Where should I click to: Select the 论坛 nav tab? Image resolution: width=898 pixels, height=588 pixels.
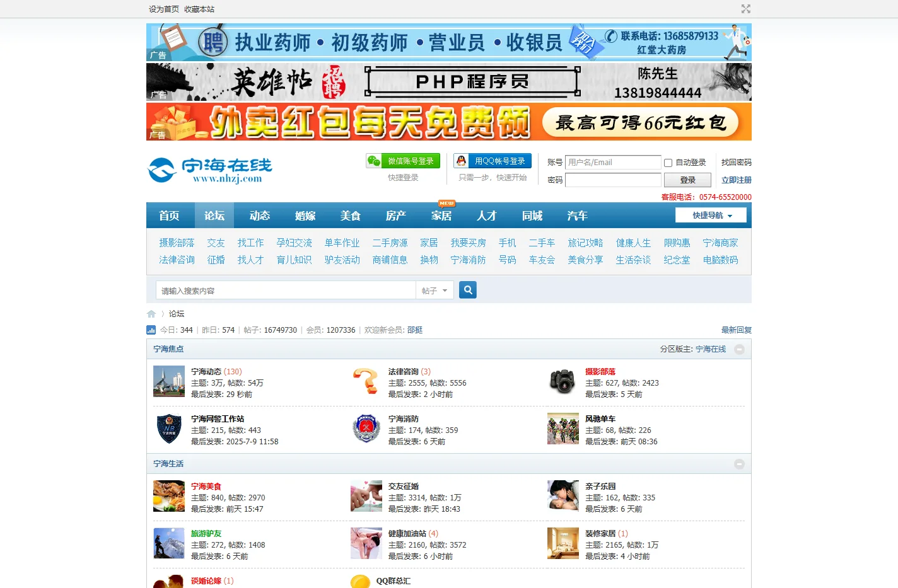click(214, 216)
